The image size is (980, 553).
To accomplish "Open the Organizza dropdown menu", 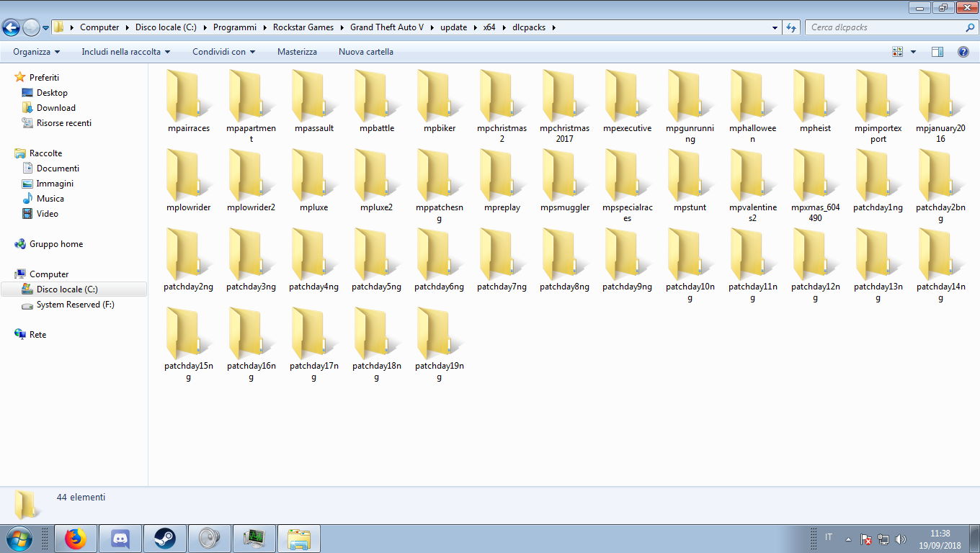I will [x=37, y=52].
